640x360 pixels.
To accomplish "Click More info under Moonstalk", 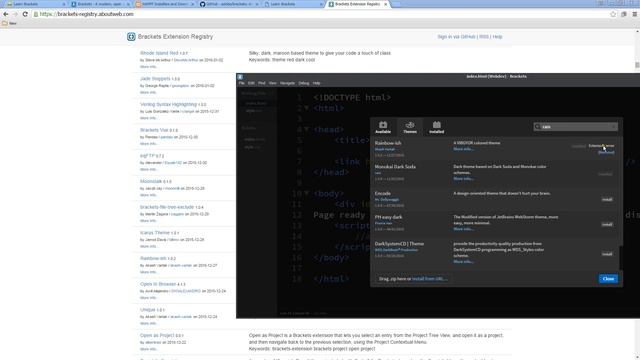I will (149, 195).
